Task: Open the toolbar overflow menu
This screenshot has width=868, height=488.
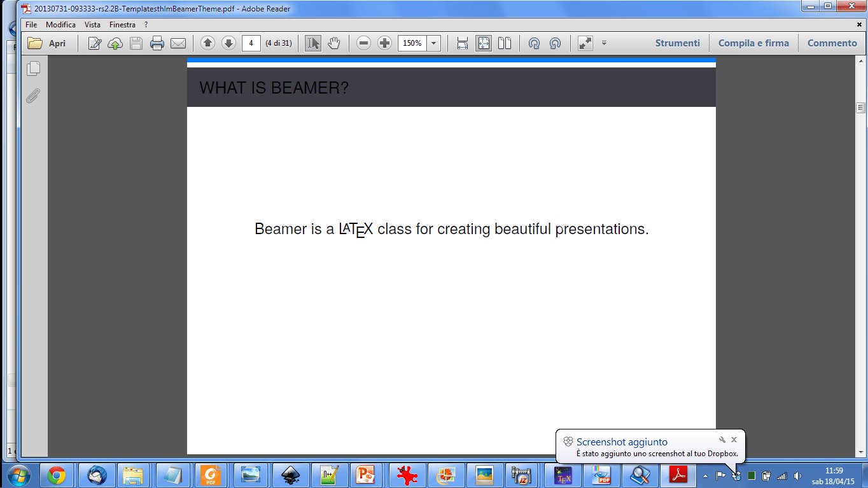Action: (603, 43)
